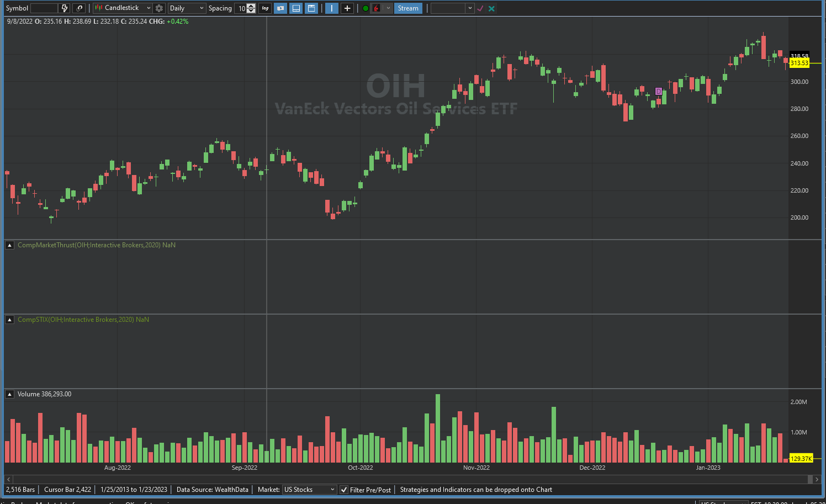Toggle the vertical line cursor button
This screenshot has width=826, height=504.
(x=331, y=8)
